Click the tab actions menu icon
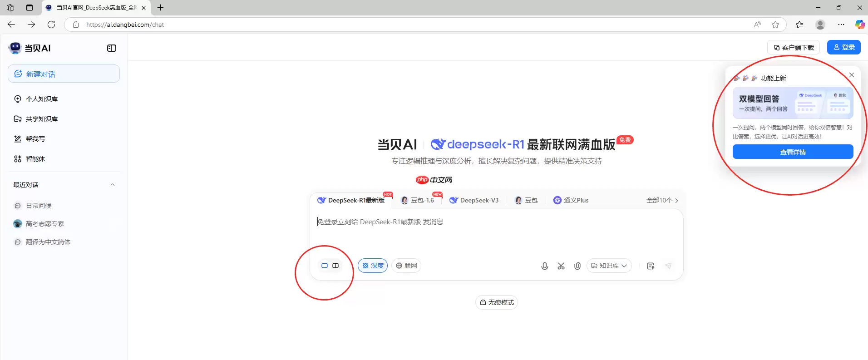 30,8
